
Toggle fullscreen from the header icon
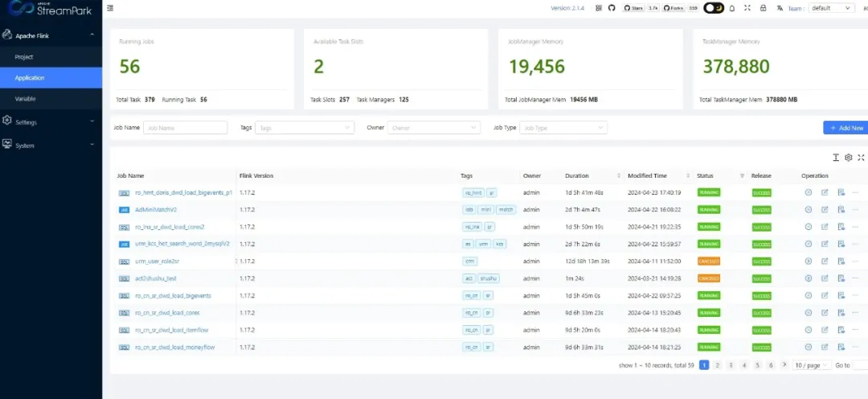click(747, 8)
